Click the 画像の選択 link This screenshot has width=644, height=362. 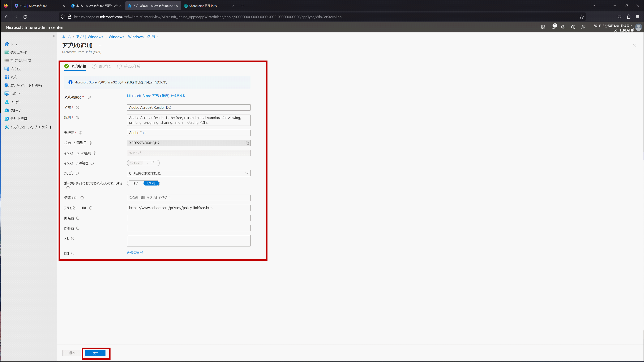point(135,253)
